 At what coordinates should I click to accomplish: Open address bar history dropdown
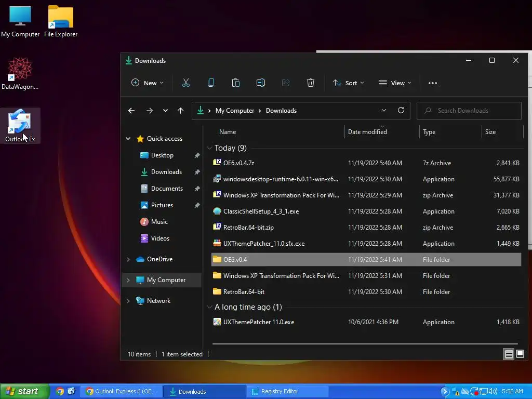(384, 110)
